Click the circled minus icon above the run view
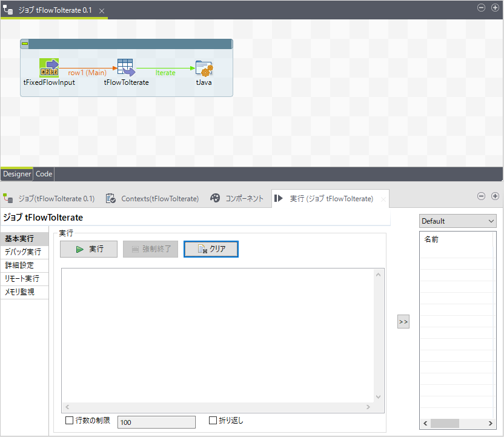The image size is (504, 437). pos(481,196)
